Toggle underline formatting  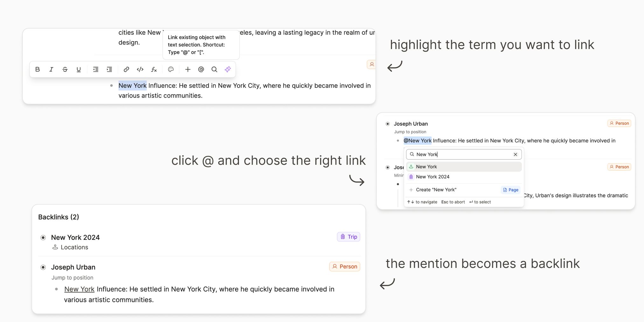[79, 69]
